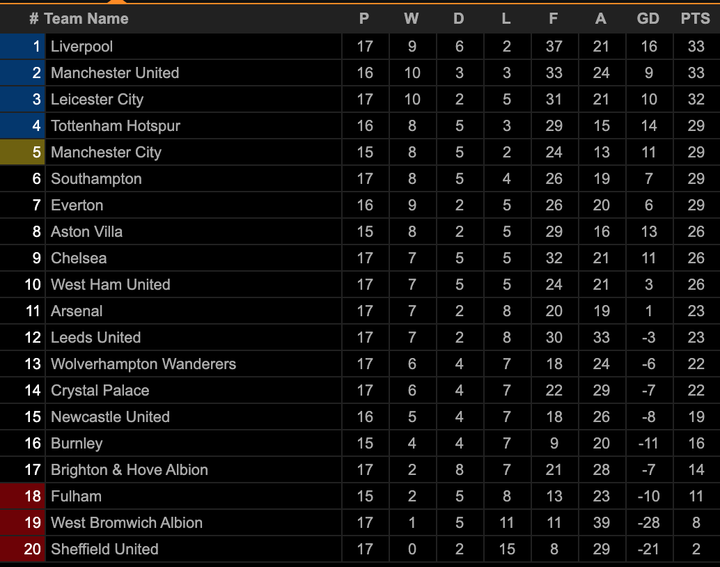Select Brighton & Hove Albion entry
720x567 pixels.
click(x=130, y=470)
